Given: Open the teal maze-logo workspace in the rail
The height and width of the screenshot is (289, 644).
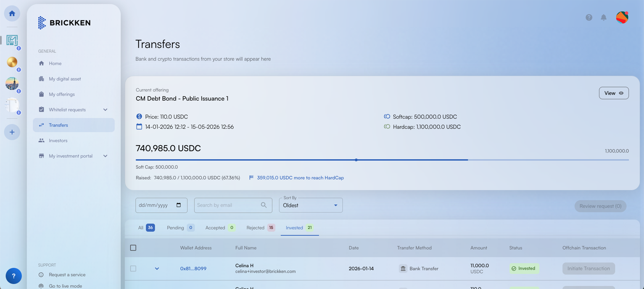Looking at the screenshot, I should (12, 40).
